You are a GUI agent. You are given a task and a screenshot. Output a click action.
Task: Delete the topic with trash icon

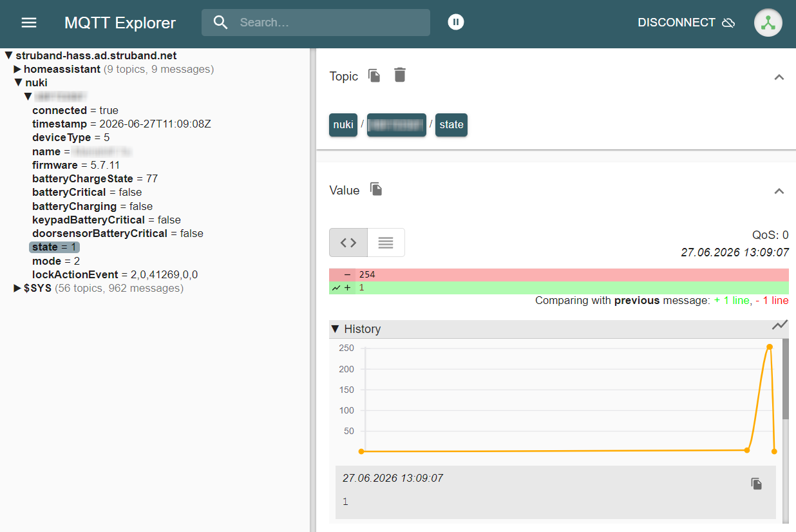click(x=400, y=75)
